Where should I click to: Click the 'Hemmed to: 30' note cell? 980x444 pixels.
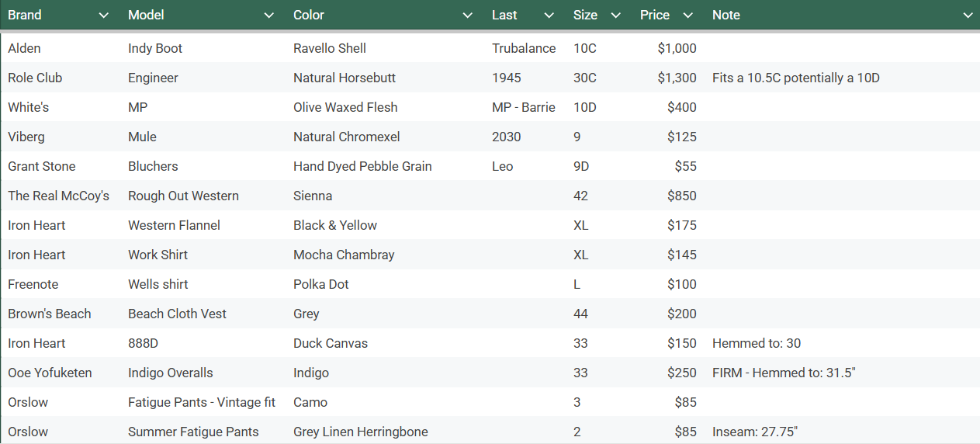click(757, 343)
